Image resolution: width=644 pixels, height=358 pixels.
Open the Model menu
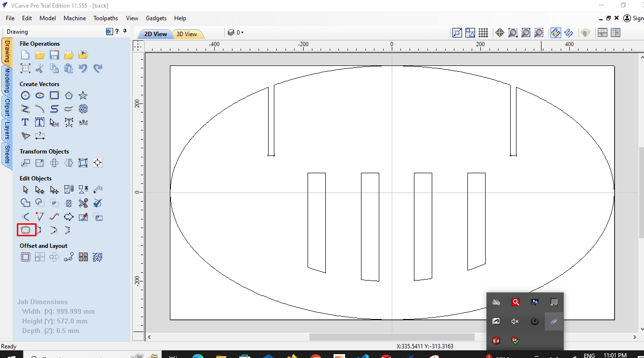tap(48, 18)
